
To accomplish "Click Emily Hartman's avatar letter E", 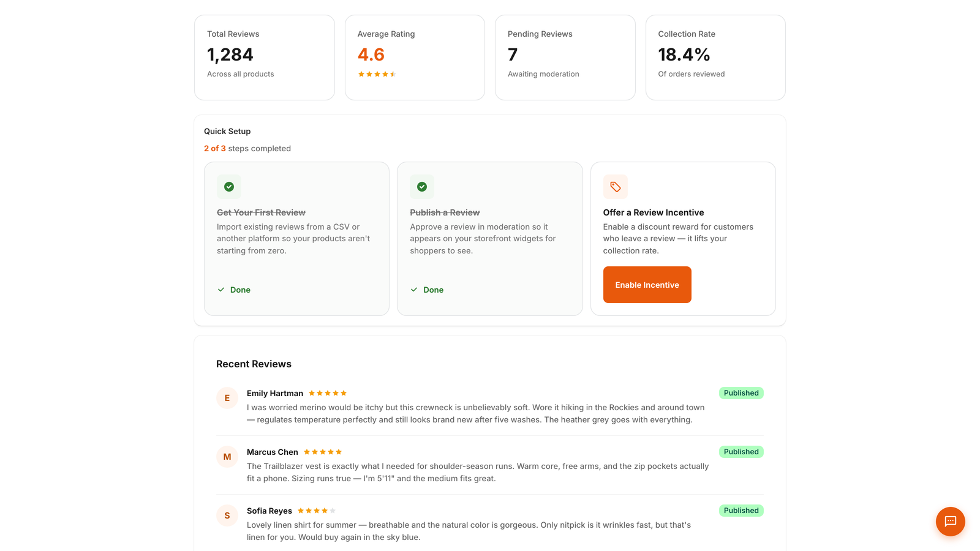I will click(x=227, y=398).
